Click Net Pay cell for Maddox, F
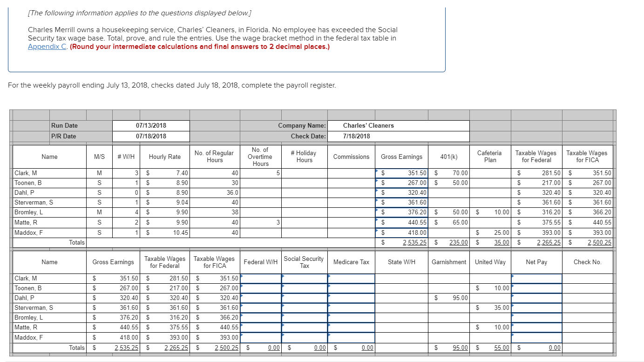 [x=536, y=337]
